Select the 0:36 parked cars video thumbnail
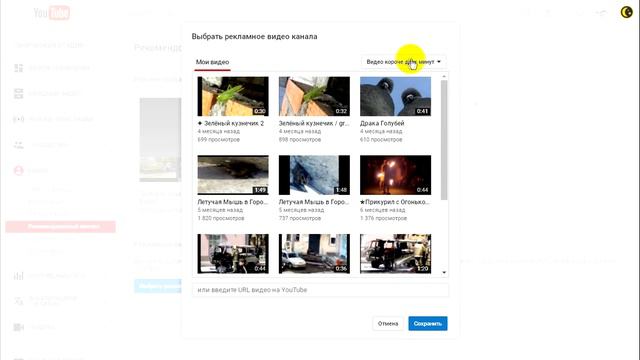Viewport: 640px width, 360px height. (x=314, y=253)
